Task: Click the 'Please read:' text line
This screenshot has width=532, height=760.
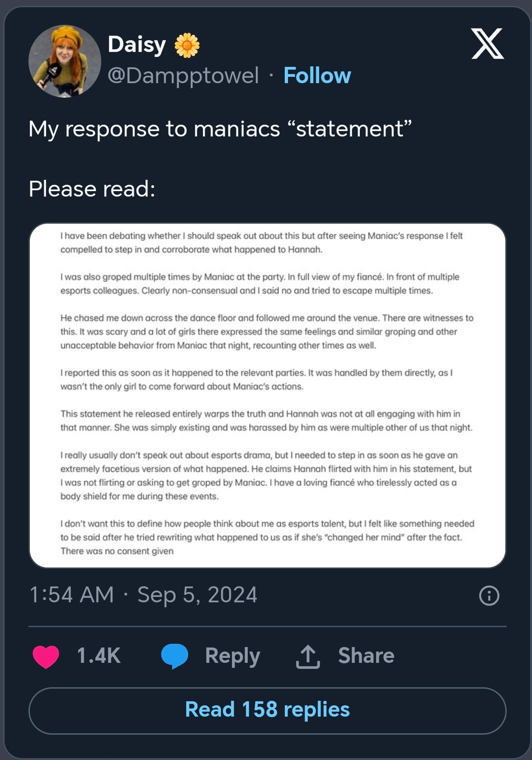Action: (92, 189)
